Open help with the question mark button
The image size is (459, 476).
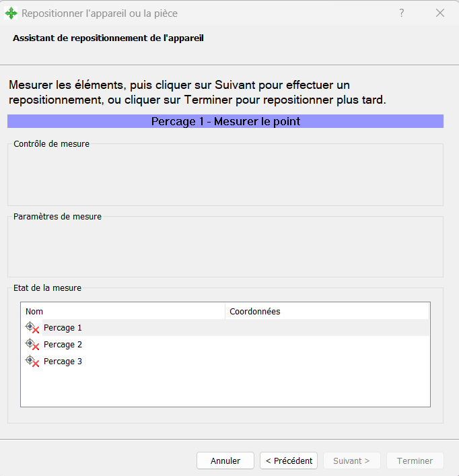coord(402,13)
